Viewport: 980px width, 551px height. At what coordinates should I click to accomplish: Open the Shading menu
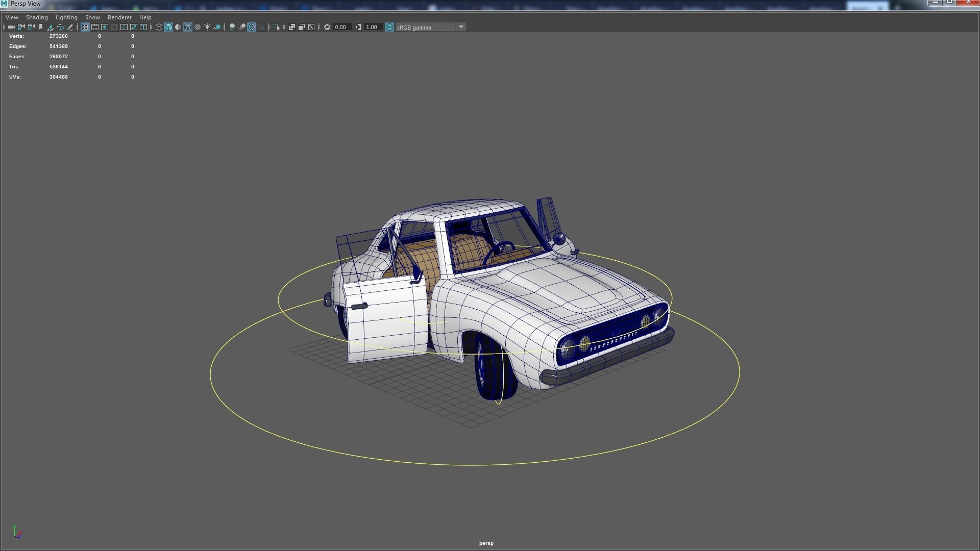coord(37,17)
